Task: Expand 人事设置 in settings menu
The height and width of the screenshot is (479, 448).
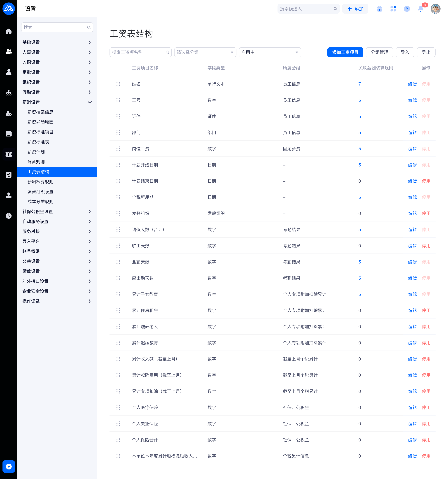Action: 57,52
